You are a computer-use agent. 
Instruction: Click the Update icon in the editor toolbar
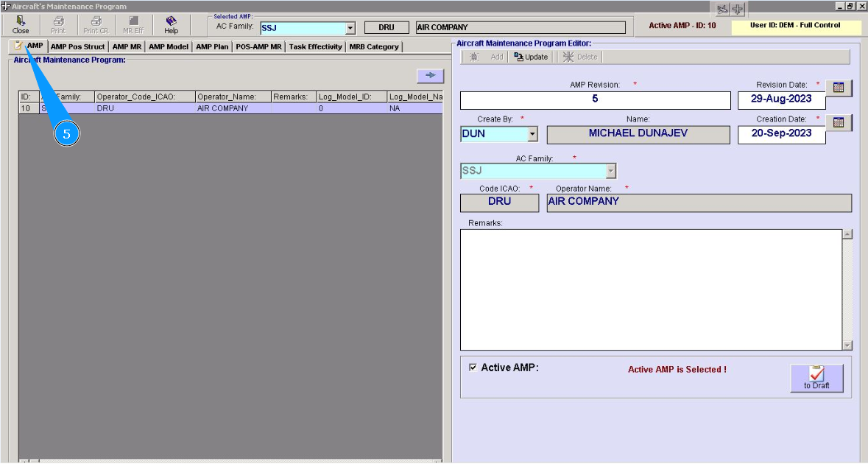coord(531,56)
